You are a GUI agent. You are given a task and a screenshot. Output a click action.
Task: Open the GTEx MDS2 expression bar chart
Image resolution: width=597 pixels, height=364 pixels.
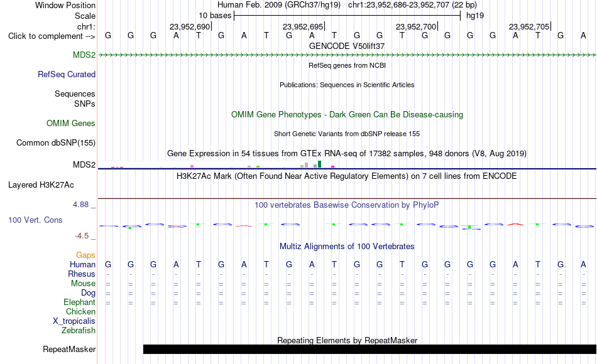point(216,164)
